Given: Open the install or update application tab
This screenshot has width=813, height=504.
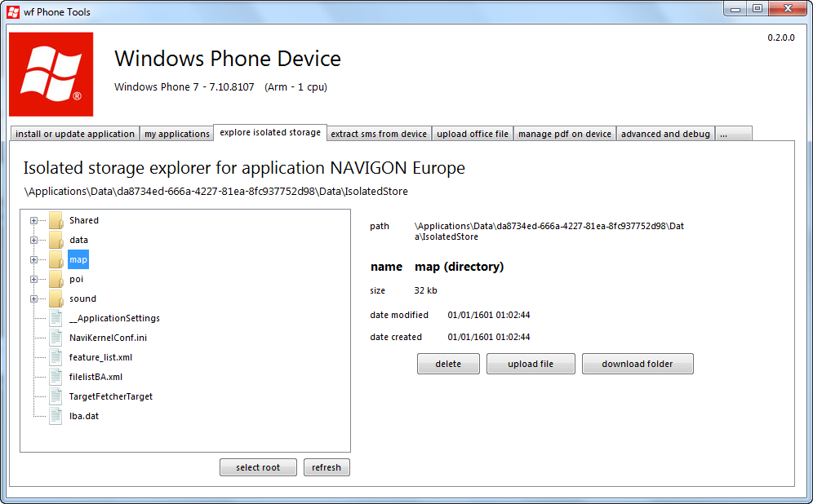Looking at the screenshot, I should point(74,134).
